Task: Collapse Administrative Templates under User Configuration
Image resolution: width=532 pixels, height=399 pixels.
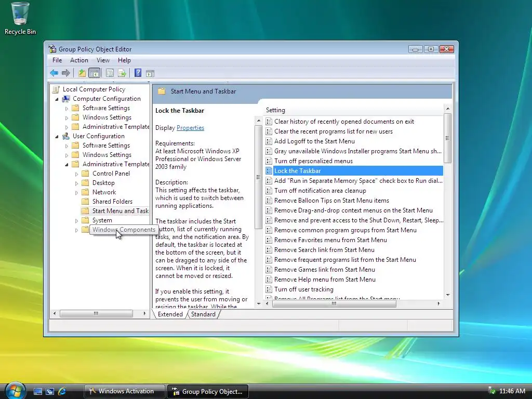Action: 66,165
